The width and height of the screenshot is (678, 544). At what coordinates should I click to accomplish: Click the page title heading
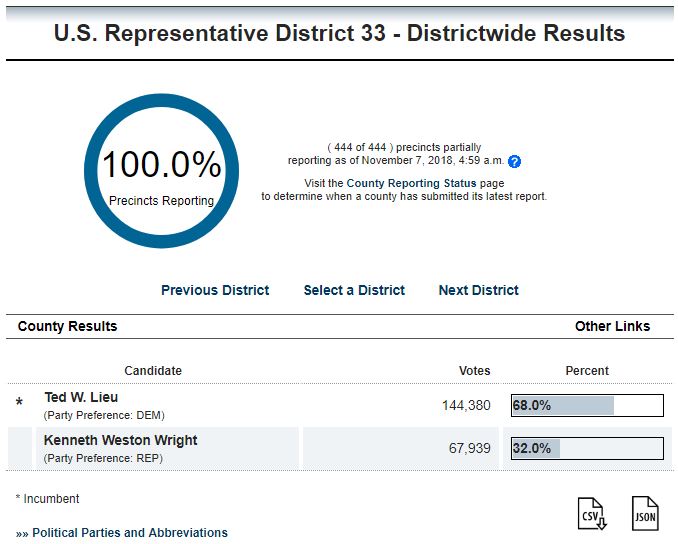(339, 33)
